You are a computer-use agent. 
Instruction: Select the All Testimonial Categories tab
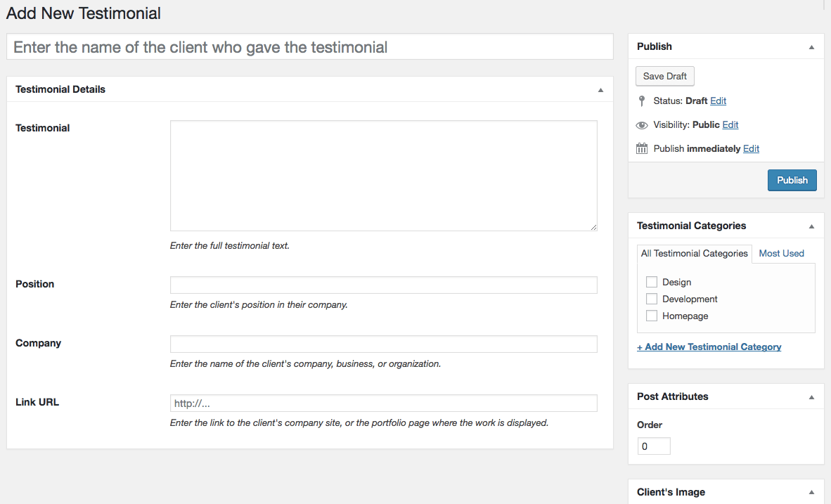click(694, 253)
